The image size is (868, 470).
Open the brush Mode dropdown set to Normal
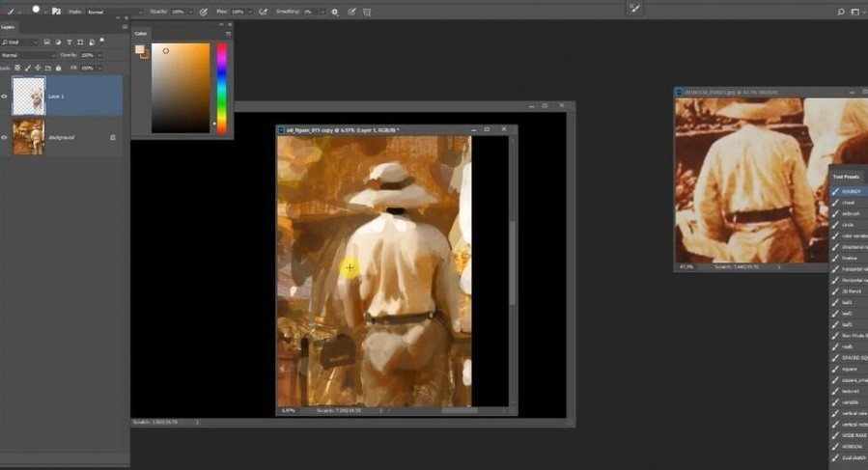click(115, 12)
